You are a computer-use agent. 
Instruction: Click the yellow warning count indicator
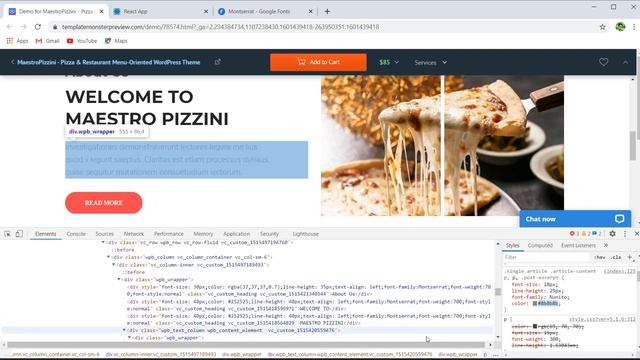pos(586,233)
